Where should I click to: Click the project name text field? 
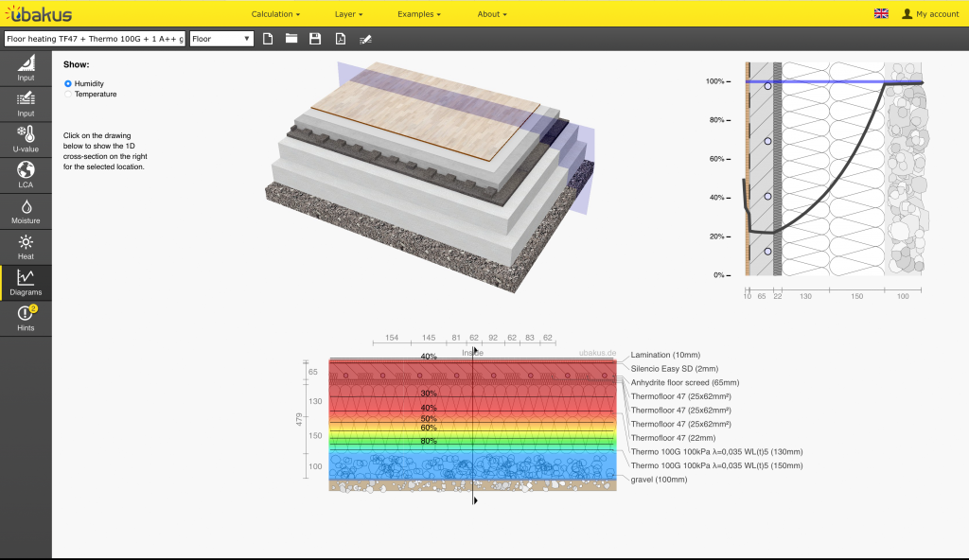pos(95,39)
